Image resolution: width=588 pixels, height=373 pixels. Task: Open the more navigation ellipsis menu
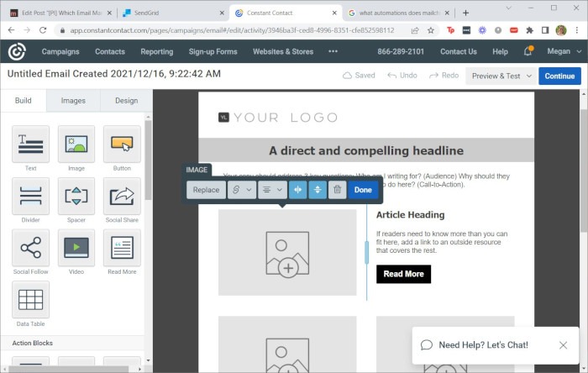(x=333, y=51)
